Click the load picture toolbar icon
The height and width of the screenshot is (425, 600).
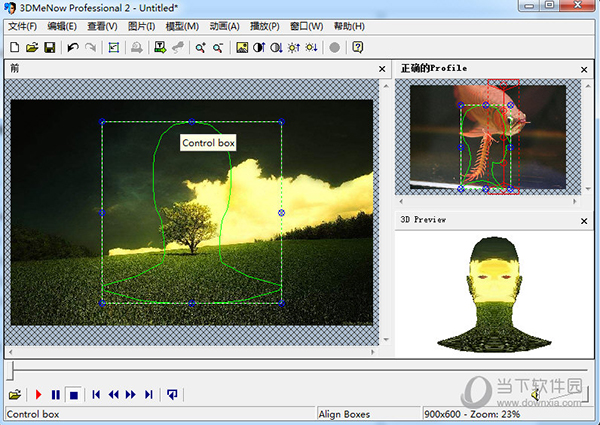(242, 47)
